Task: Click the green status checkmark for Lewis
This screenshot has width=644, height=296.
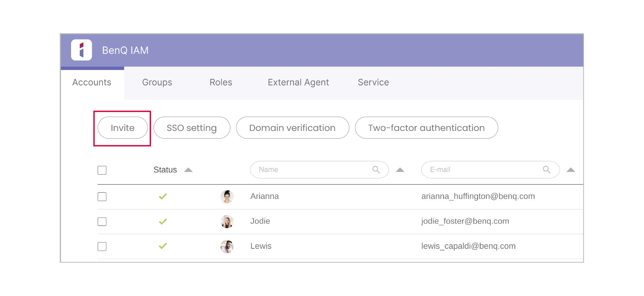Action: (163, 246)
